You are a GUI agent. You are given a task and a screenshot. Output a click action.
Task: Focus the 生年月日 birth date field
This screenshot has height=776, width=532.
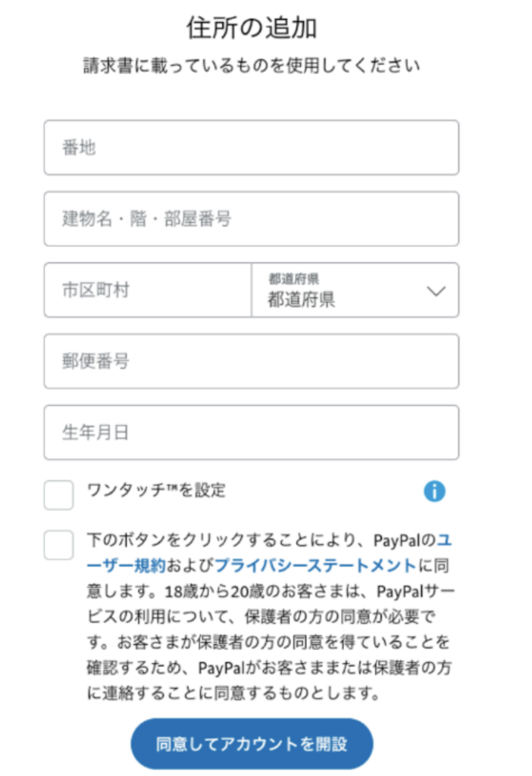tap(251, 433)
